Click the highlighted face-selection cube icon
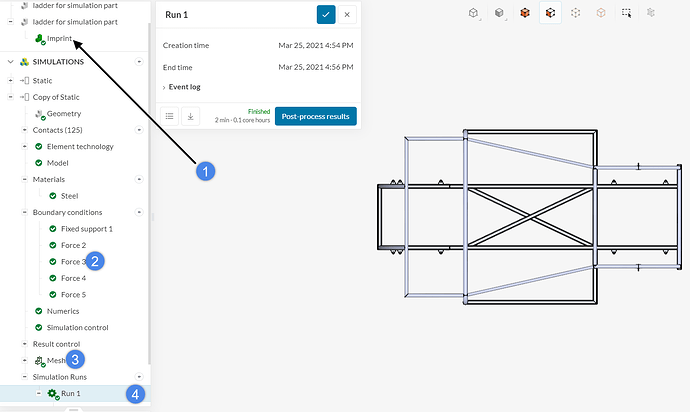 (x=549, y=13)
